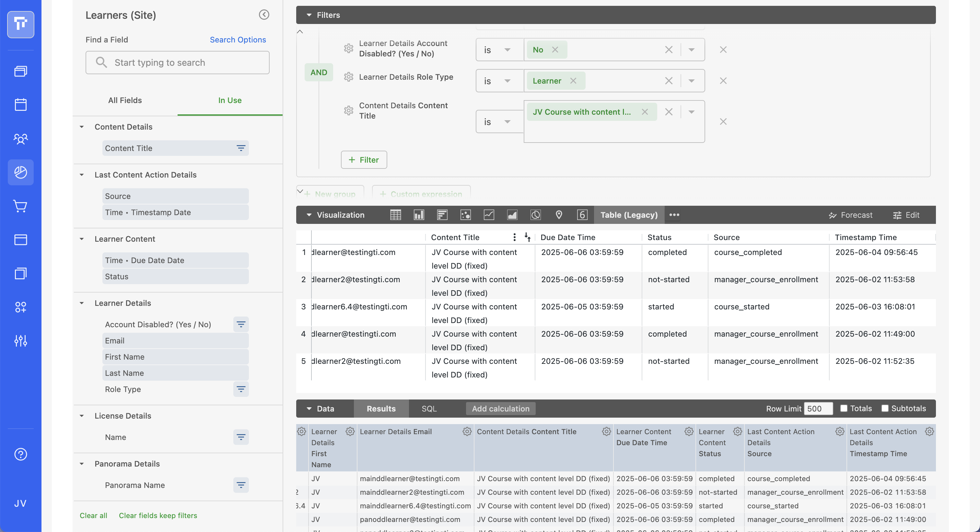Collapse field picker with arrow circle icon

pos(264,15)
